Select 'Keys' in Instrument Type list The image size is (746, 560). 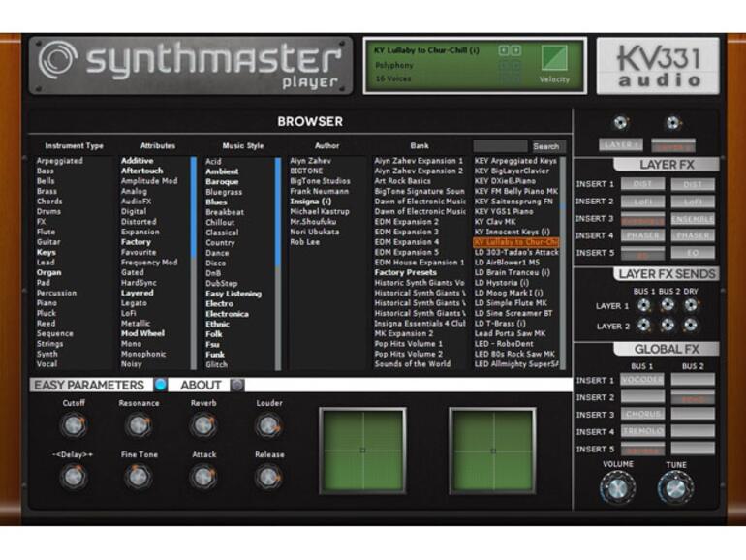point(47,252)
